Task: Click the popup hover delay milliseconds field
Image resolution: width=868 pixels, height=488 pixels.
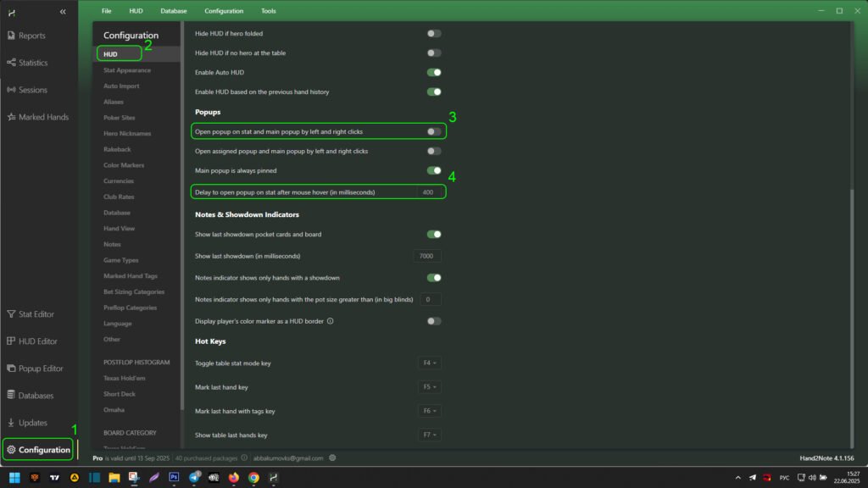Action: click(x=428, y=192)
